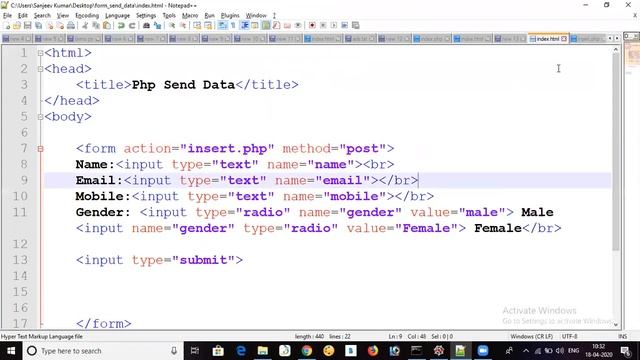Screen dimensions: 640x360
Task: Toggle the Function List toolbar button
Action: (x=276, y=25)
